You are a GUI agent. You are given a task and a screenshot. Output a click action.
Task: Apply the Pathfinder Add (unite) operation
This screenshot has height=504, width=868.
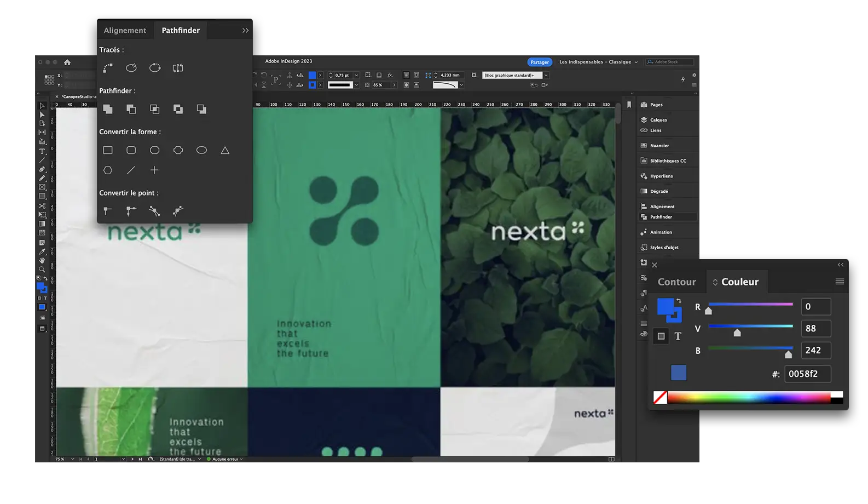click(108, 109)
